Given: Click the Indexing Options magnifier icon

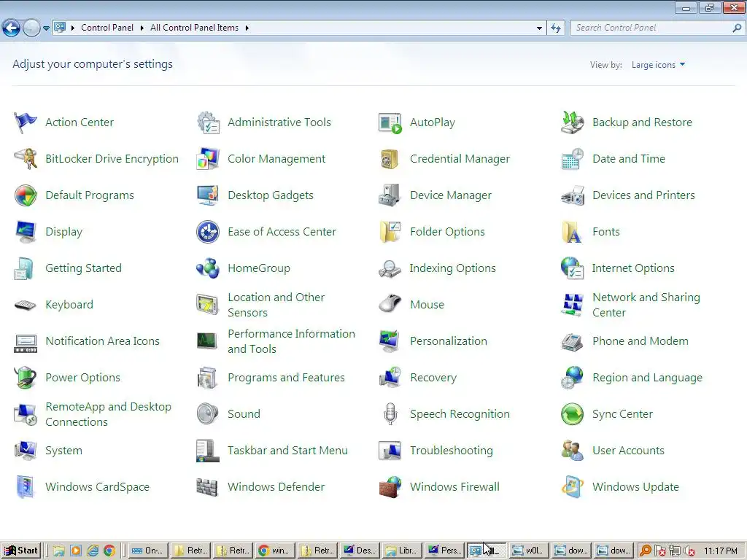Looking at the screenshot, I should point(390,268).
